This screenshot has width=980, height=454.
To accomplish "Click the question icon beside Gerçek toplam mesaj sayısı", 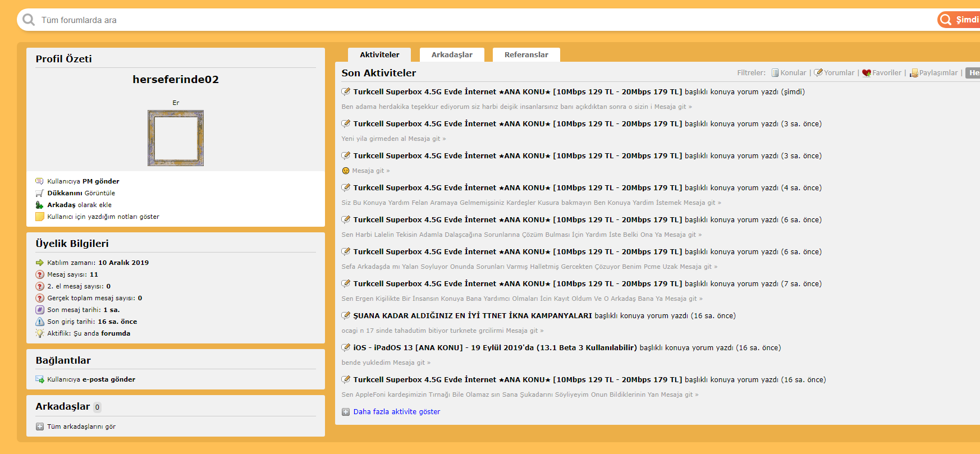I will click(39, 298).
